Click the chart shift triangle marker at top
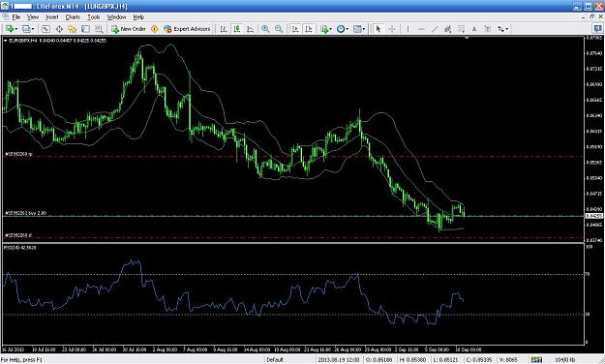This screenshot has height=364, width=605. point(467,38)
